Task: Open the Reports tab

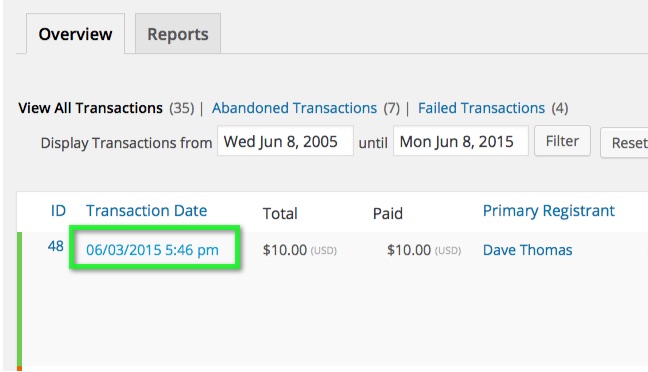Action: point(178,34)
